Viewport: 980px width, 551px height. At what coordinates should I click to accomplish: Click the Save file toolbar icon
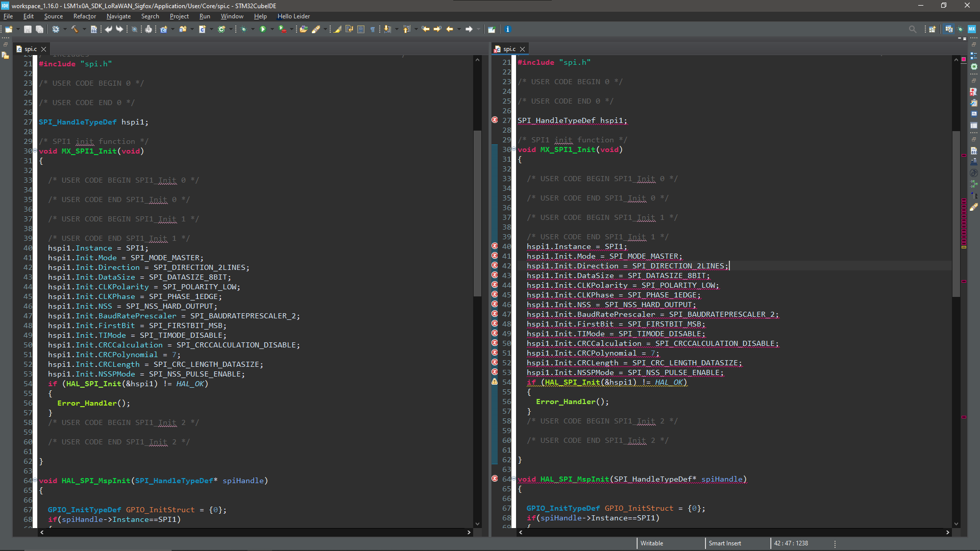(x=28, y=29)
